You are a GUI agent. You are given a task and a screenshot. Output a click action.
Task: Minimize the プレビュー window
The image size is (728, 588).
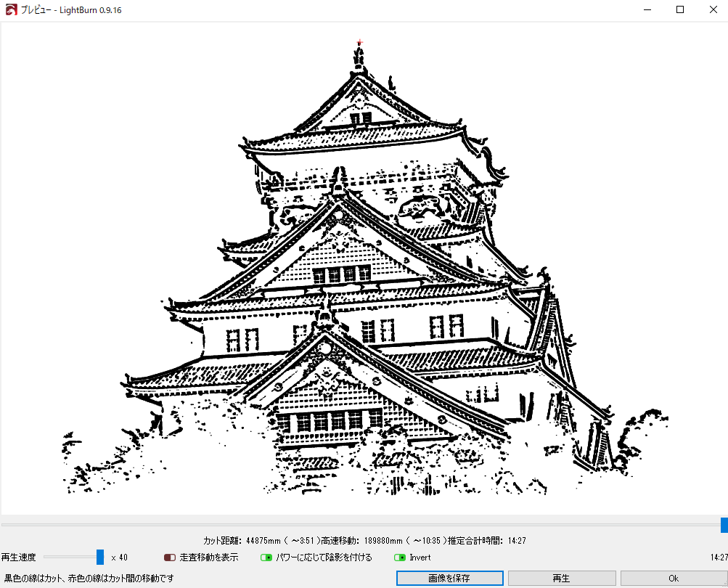[x=647, y=9]
